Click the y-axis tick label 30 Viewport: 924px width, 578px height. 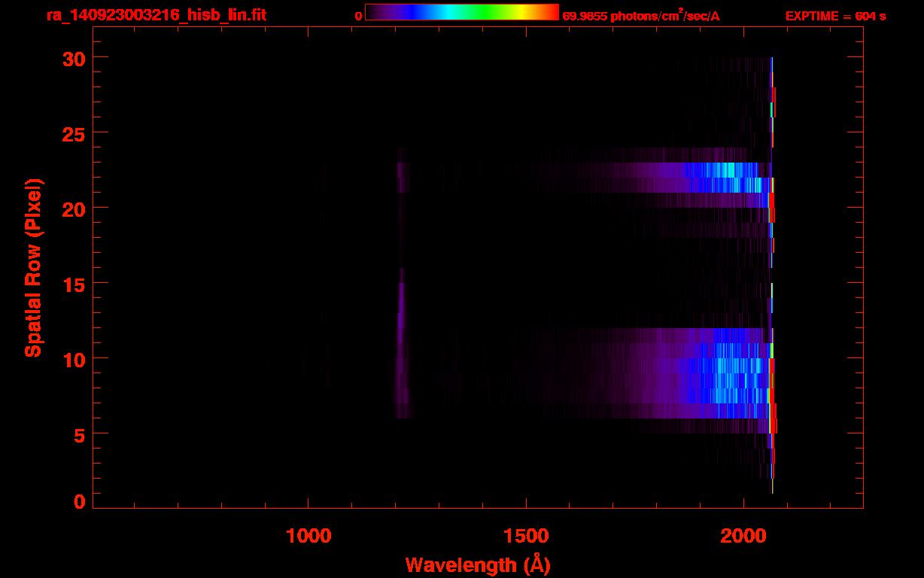tap(74, 58)
